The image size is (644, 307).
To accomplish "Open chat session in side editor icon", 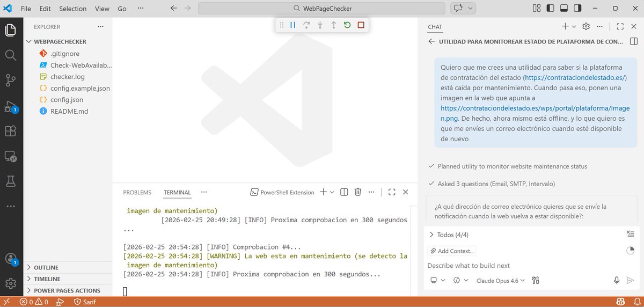I will 633,41.
